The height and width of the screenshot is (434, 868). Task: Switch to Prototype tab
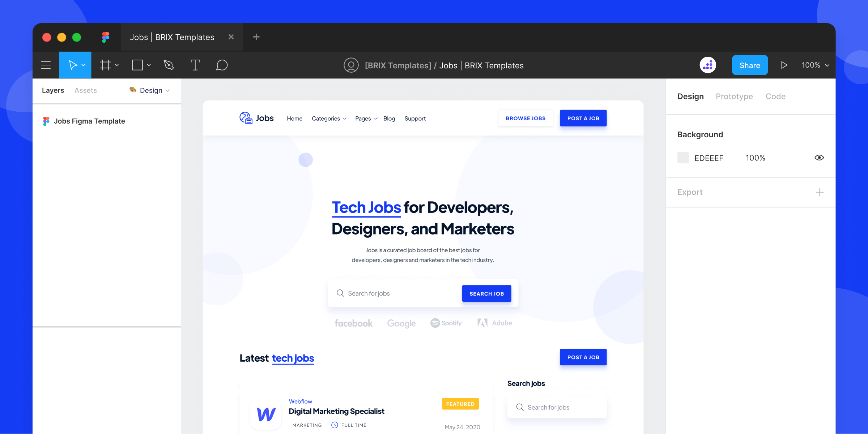click(x=733, y=96)
